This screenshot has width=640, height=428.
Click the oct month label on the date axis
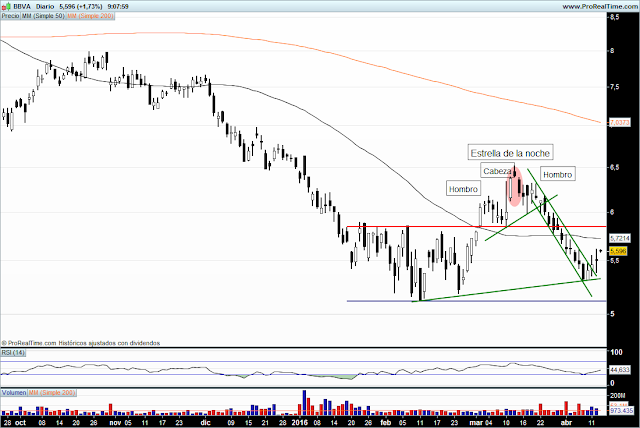(x=20, y=423)
